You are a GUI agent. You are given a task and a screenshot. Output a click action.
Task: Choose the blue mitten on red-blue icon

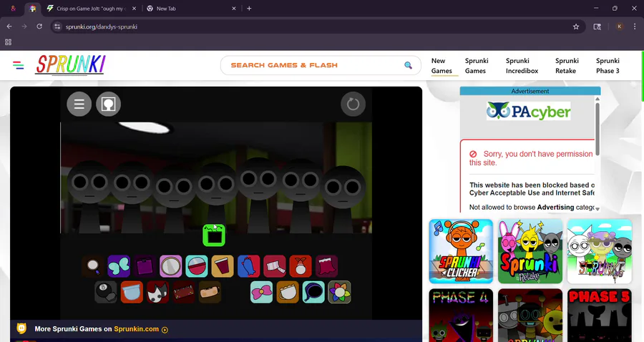[248, 266]
